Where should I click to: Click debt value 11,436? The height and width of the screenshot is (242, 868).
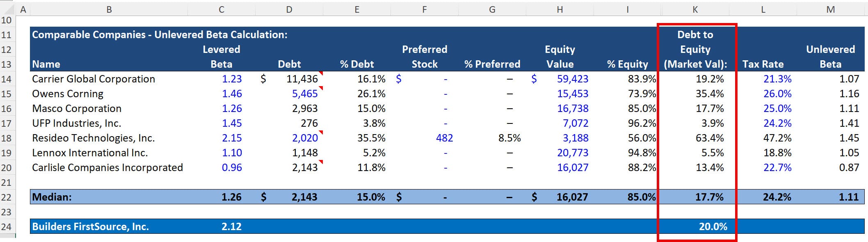tap(302, 79)
